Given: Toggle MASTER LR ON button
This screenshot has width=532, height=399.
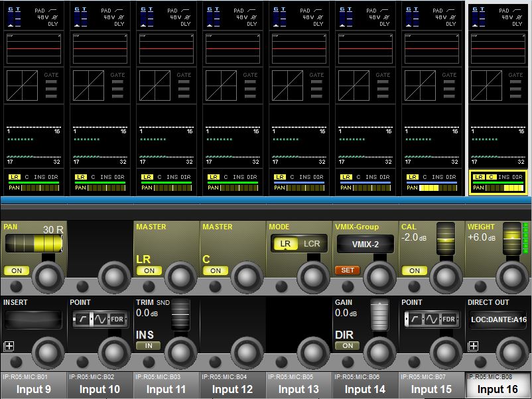Looking at the screenshot, I should tap(149, 270).
